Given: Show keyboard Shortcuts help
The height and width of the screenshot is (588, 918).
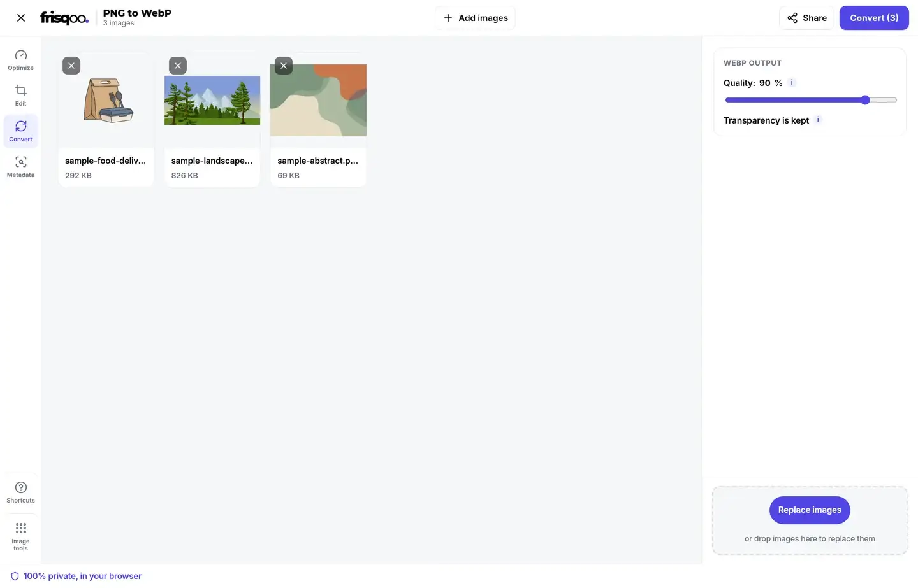Looking at the screenshot, I should tap(21, 492).
